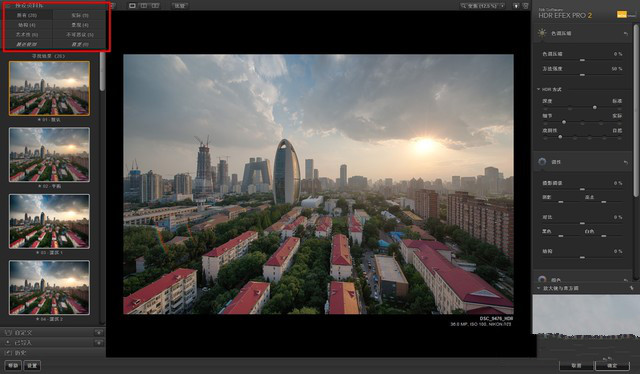Select the All (28) preset category

[x=27, y=15]
